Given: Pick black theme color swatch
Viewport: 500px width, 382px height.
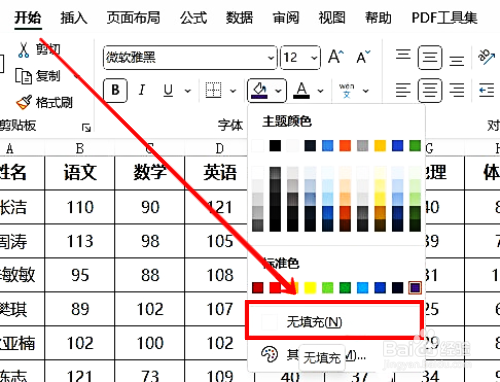Looking at the screenshot, I should 275,146.
